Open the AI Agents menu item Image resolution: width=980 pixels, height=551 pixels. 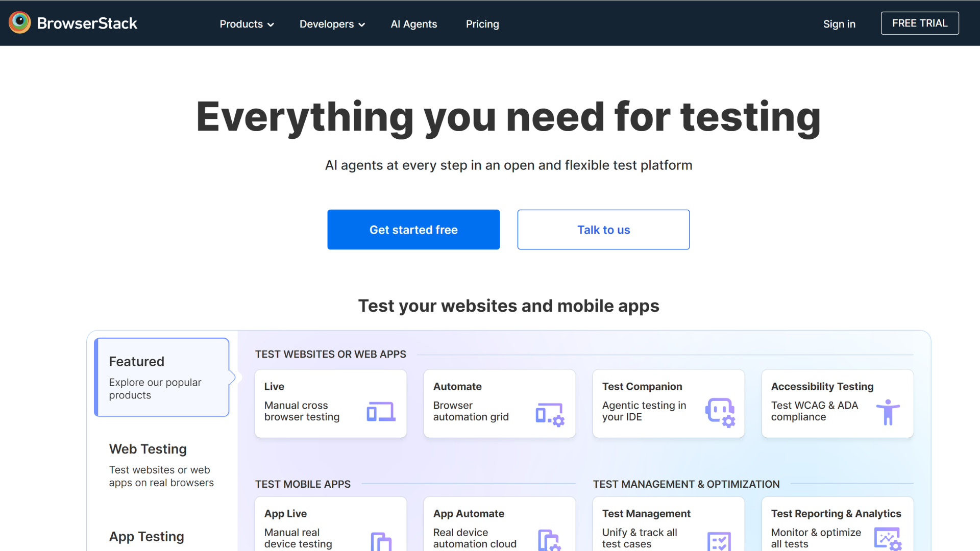414,24
